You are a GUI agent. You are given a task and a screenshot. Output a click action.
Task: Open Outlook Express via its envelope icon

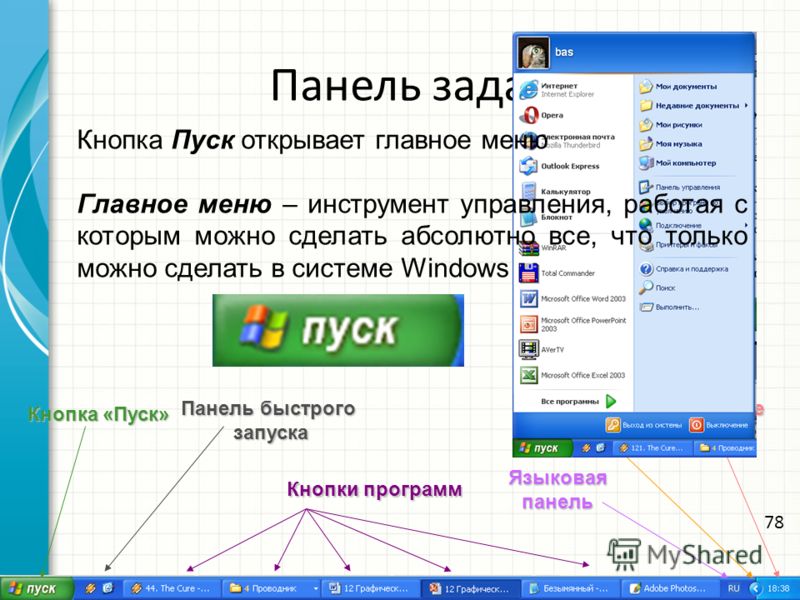coord(529,166)
